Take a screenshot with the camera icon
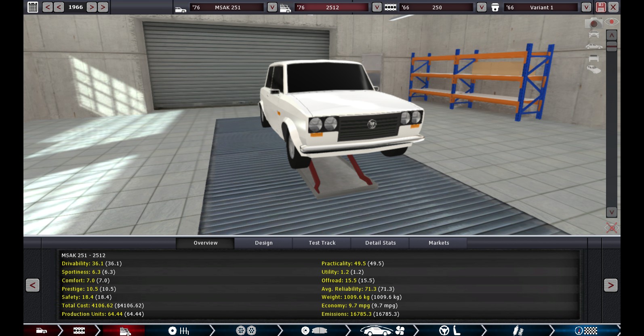Viewport: 644px width, 336px height. tap(593, 23)
